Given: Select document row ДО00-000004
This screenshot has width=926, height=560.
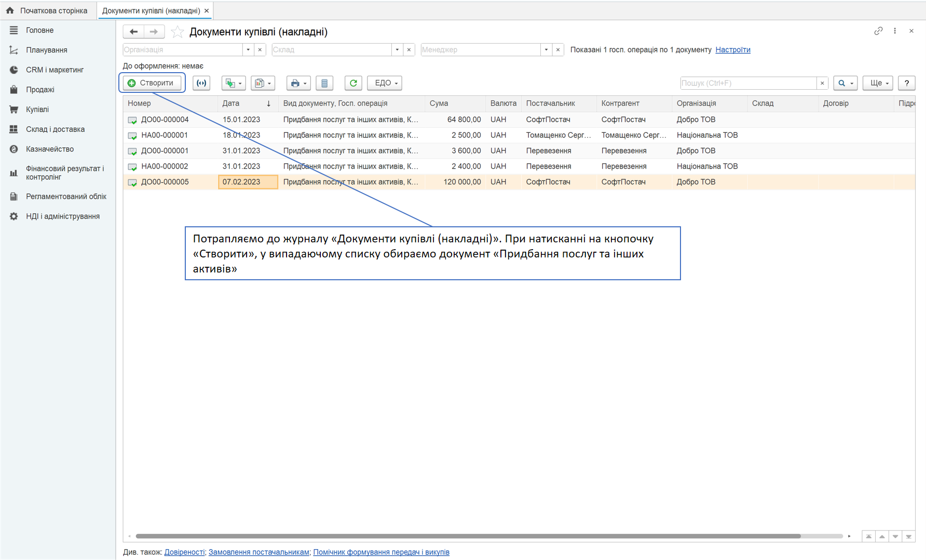Looking at the screenshot, I should 519,119.
